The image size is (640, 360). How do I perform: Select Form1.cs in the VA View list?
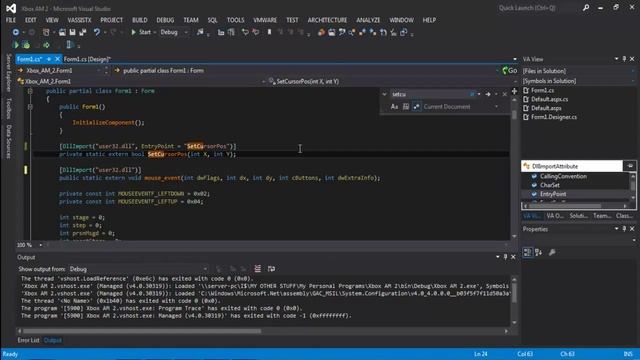tap(542, 90)
